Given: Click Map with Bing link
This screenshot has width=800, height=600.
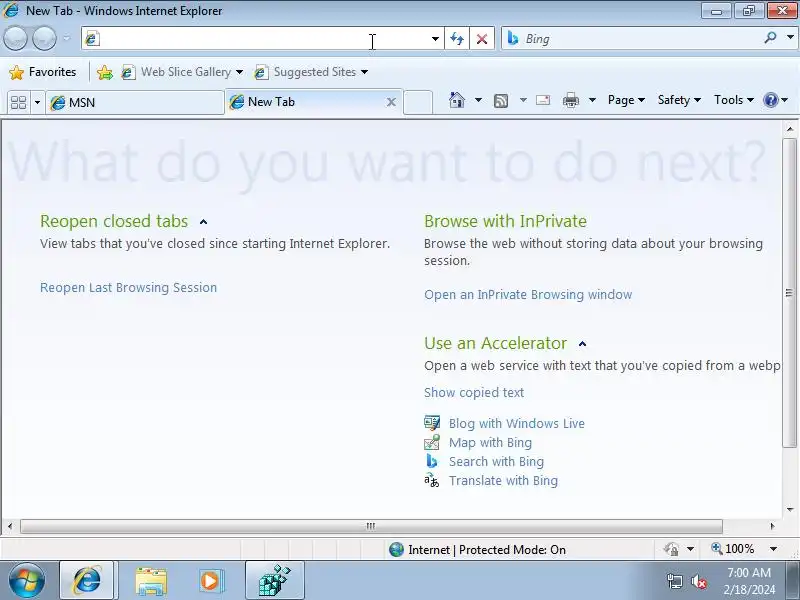Looking at the screenshot, I should [x=490, y=443].
